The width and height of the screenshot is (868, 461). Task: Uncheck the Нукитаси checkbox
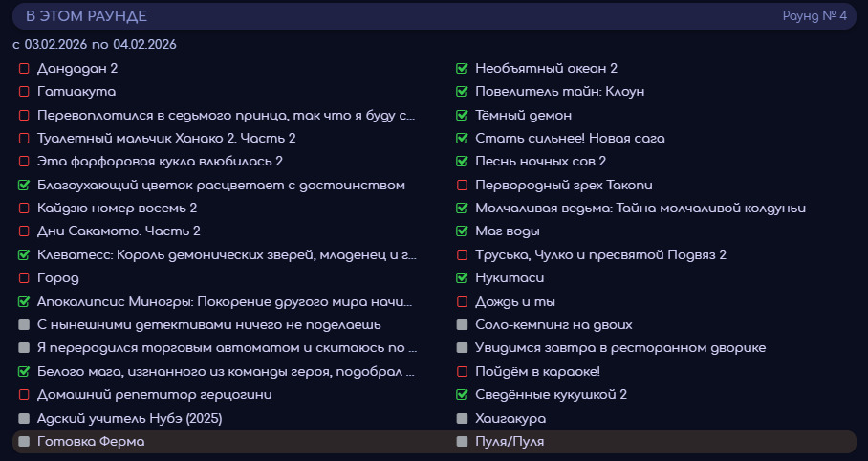coord(463,278)
